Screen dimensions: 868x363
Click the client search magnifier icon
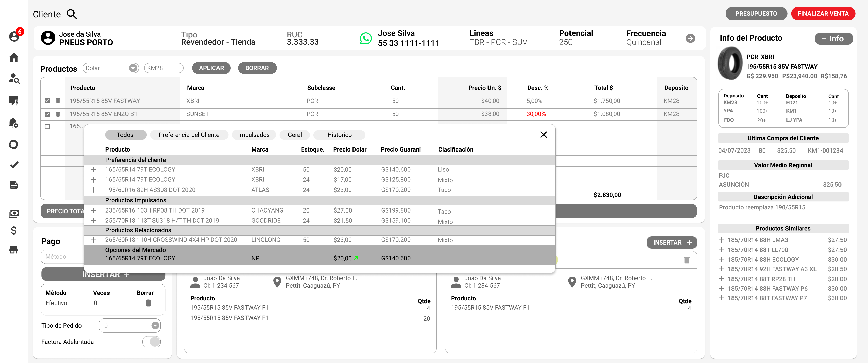(72, 14)
